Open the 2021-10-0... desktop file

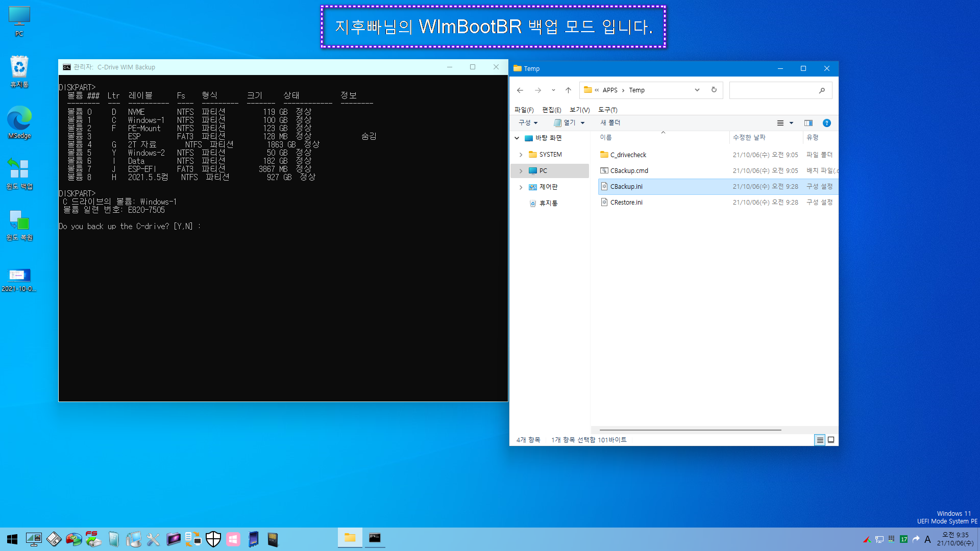coord(19,280)
